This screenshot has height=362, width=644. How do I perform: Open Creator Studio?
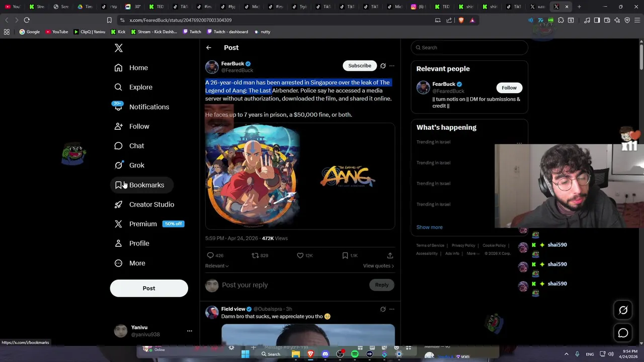click(144, 205)
